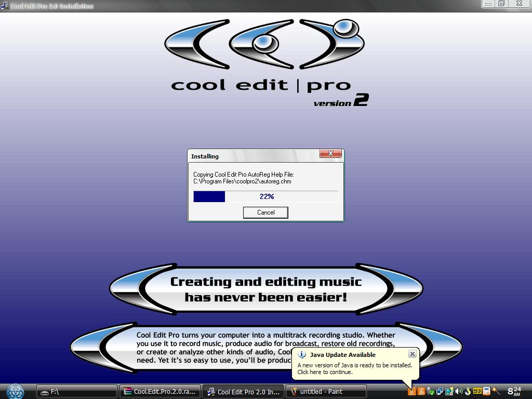Click the 22% installation progress bar
This screenshot has height=399, width=532.
(x=265, y=196)
